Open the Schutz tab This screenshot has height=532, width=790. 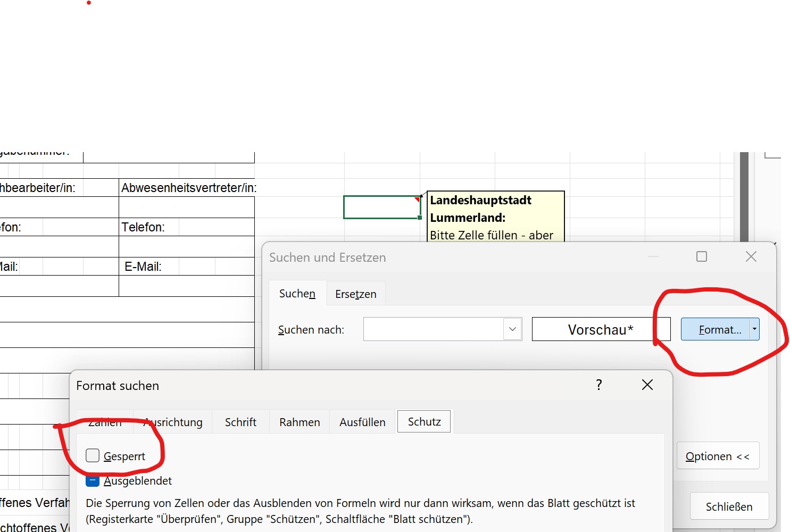pos(424,422)
